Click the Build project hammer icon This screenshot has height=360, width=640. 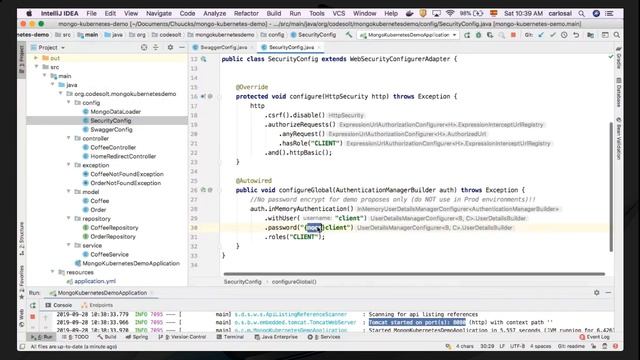[349, 35]
